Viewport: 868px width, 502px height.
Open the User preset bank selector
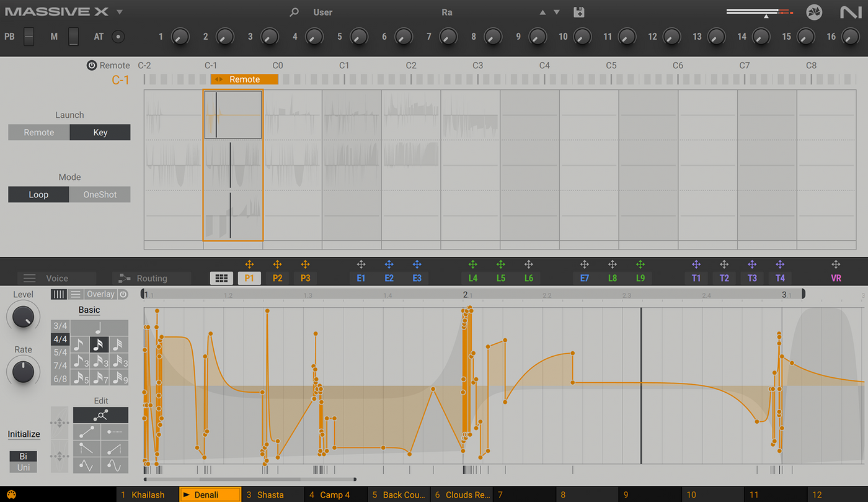click(x=323, y=12)
